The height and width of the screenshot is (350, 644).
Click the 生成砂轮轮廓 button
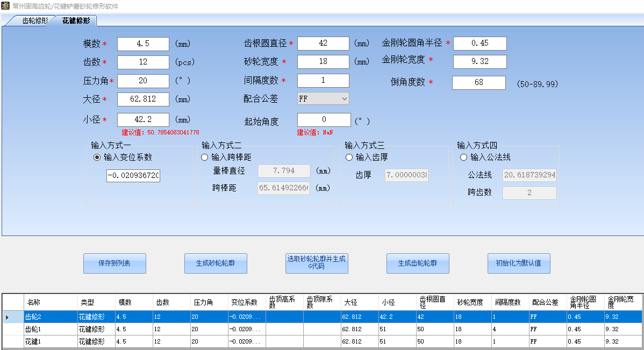click(x=216, y=263)
